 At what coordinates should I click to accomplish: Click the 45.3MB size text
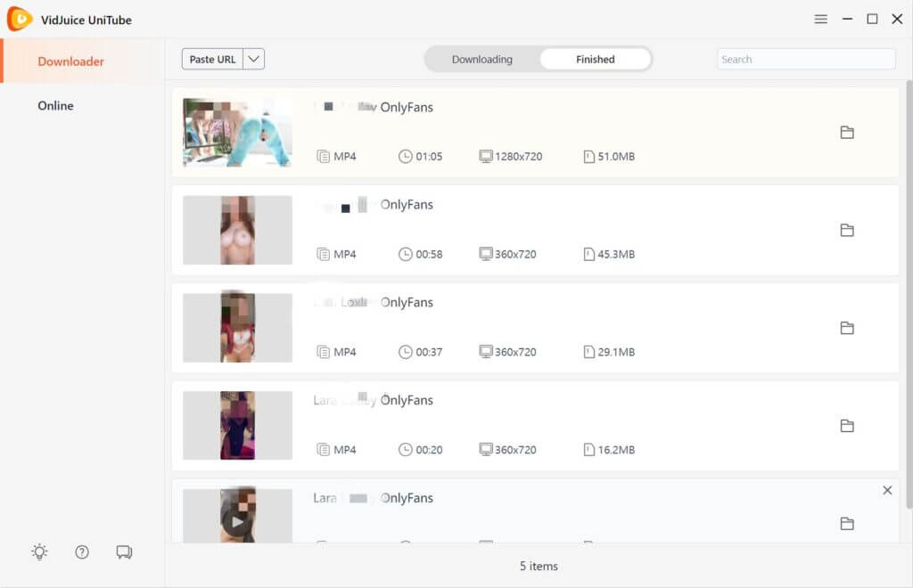pos(616,254)
